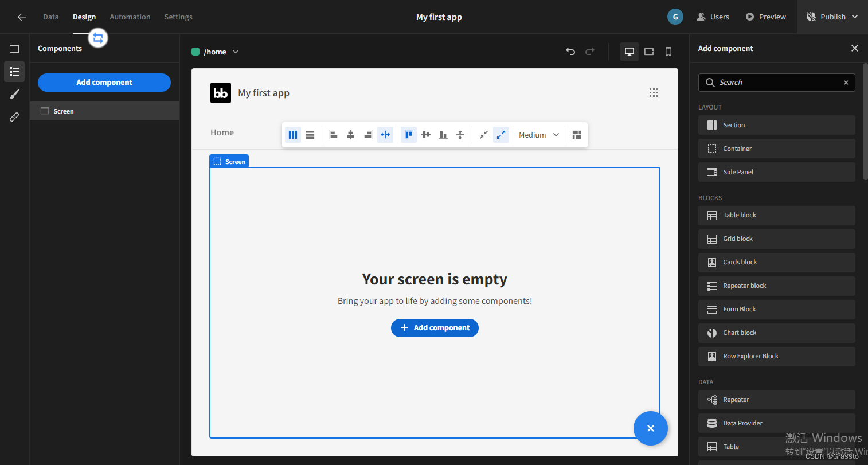This screenshot has height=465, width=868.
Task: Open the Publish dropdown
Action: 832,17
